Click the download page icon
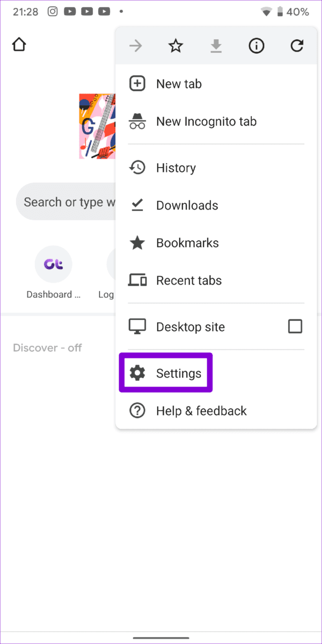The image size is (322, 644). tap(216, 47)
